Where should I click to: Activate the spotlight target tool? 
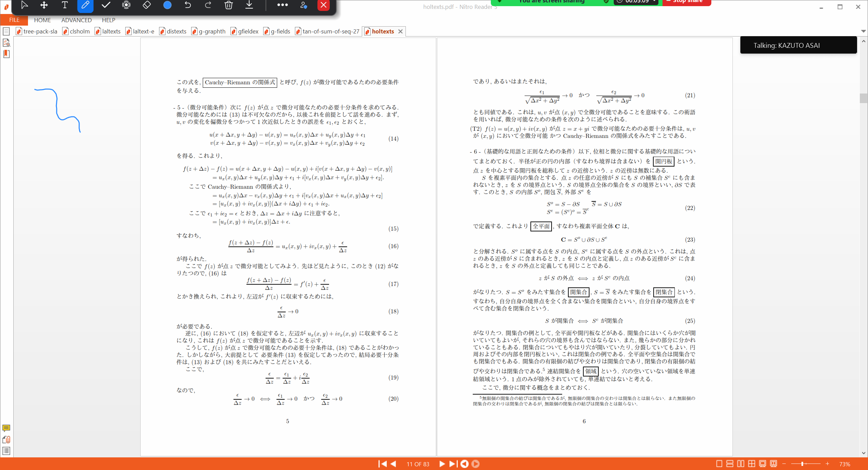coord(126,5)
